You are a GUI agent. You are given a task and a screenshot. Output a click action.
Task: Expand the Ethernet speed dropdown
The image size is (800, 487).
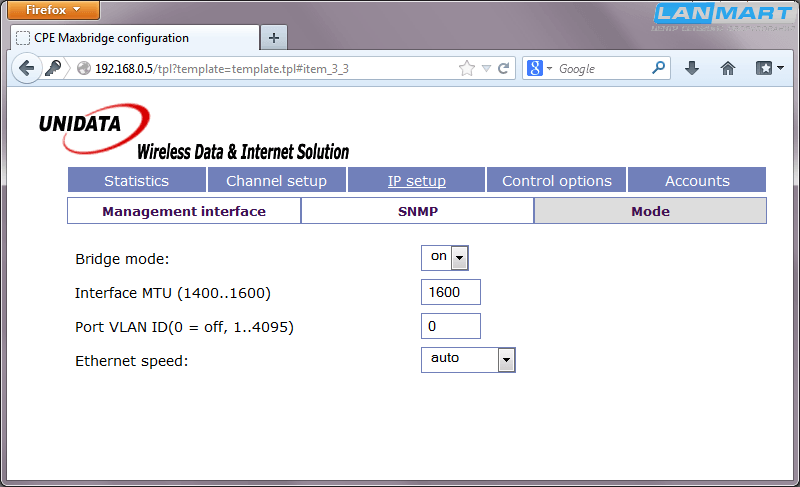coord(506,360)
